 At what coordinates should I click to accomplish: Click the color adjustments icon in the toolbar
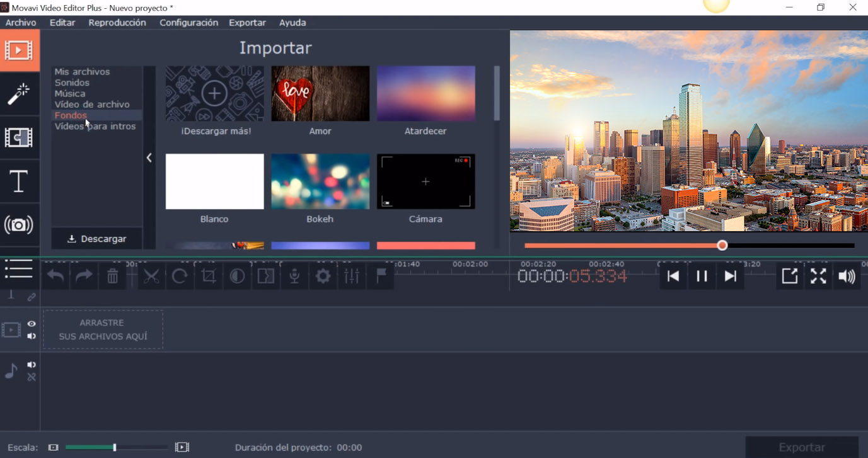tap(237, 276)
